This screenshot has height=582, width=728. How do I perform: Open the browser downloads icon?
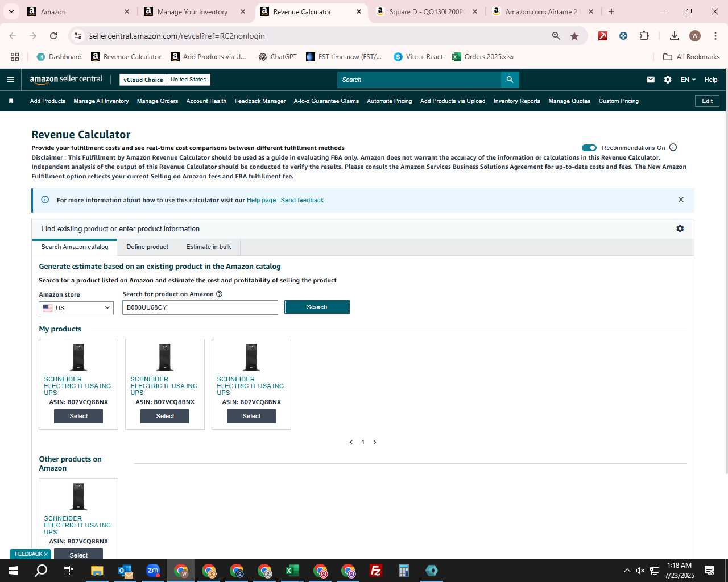tap(675, 36)
